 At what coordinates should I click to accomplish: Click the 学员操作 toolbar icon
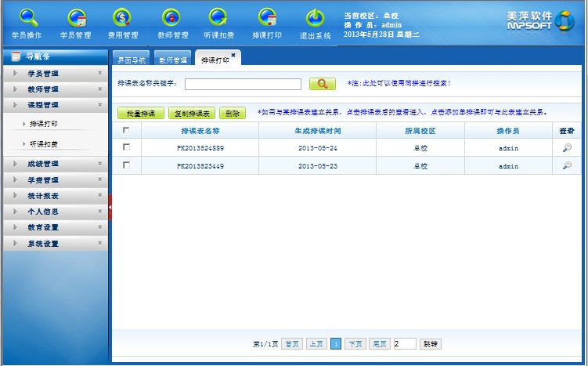point(27,18)
